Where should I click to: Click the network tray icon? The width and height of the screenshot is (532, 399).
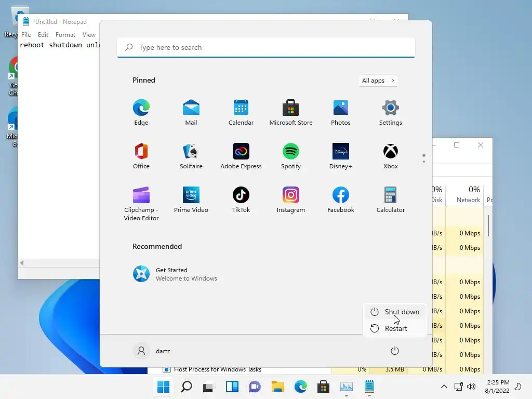pos(458,387)
